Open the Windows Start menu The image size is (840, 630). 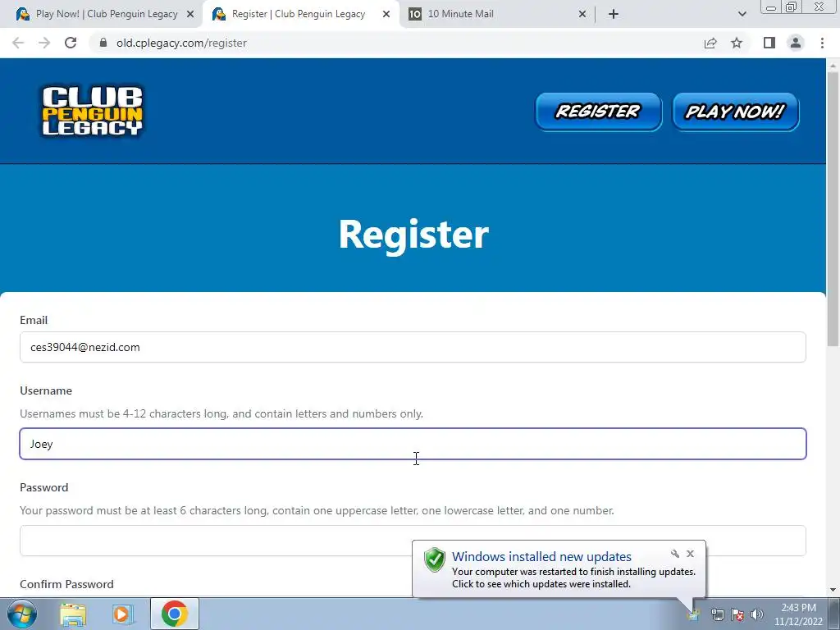22,614
